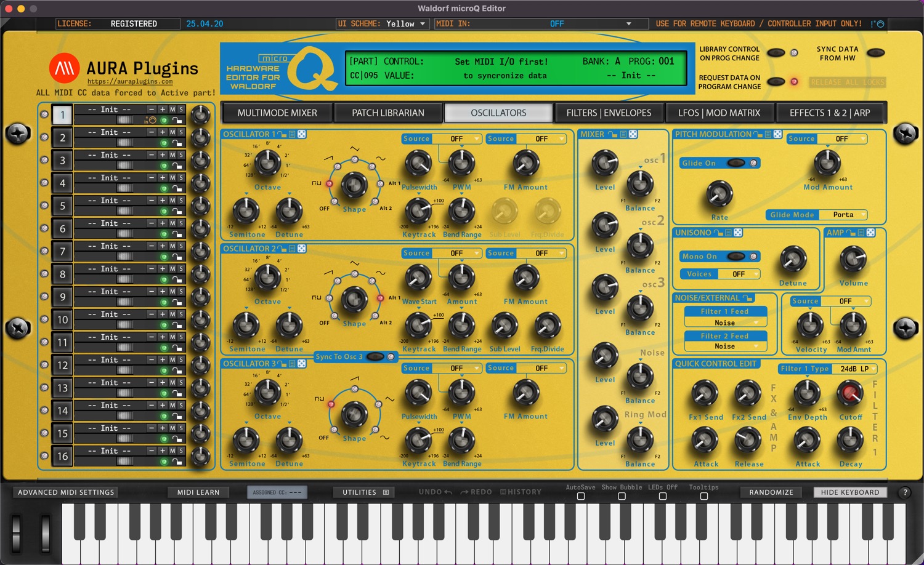Solo part 2 with the S button
Screen dimensions: 924x565
[181, 132]
